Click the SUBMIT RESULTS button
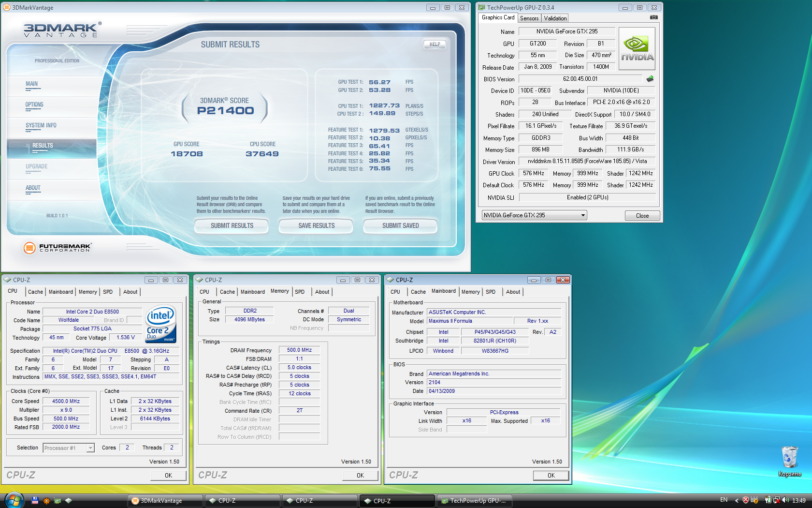This screenshot has height=508, width=812. point(232,226)
